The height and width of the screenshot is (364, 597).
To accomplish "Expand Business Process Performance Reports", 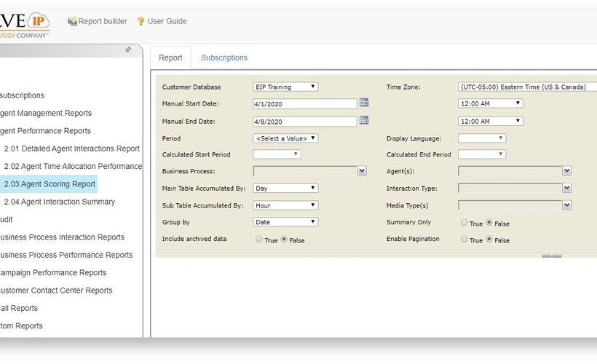I will pyautogui.click(x=66, y=255).
